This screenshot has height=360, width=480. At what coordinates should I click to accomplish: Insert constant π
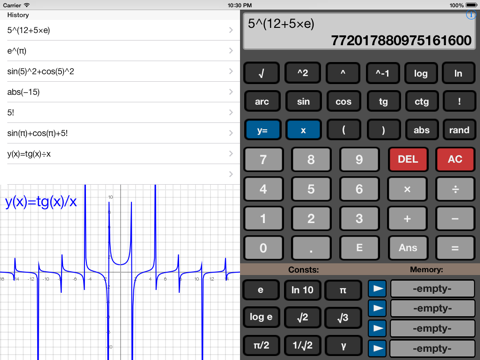(x=343, y=290)
